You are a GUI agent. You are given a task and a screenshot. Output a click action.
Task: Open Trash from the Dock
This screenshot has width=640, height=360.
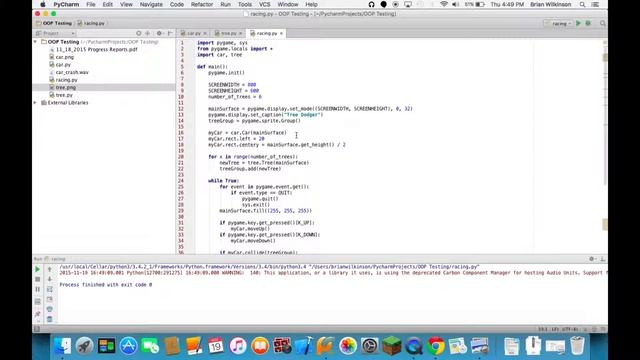coord(577,346)
